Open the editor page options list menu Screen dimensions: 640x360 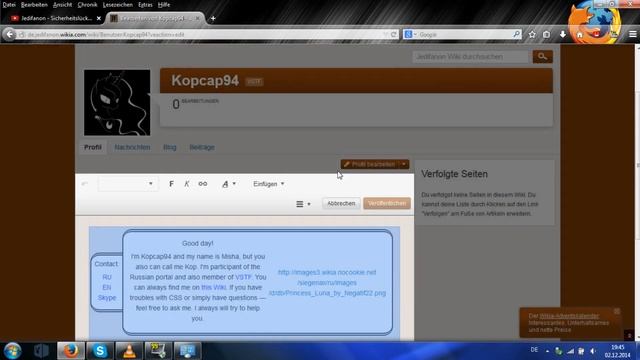tap(303, 204)
